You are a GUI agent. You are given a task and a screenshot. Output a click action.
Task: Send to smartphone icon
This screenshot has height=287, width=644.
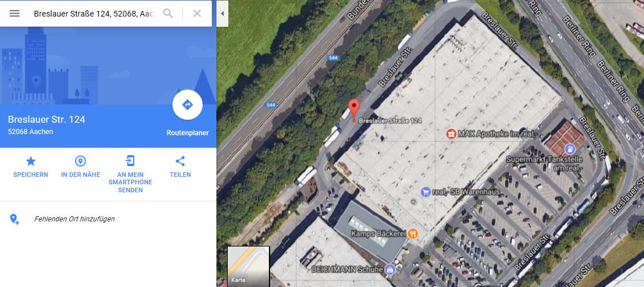coord(130,160)
